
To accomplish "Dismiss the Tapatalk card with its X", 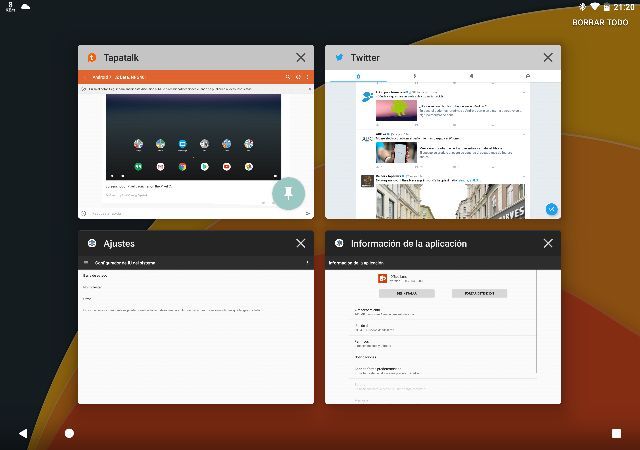I will pyautogui.click(x=301, y=58).
